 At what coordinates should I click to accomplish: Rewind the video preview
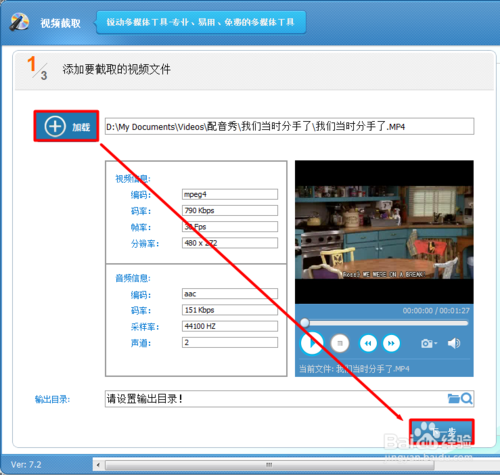click(x=368, y=343)
